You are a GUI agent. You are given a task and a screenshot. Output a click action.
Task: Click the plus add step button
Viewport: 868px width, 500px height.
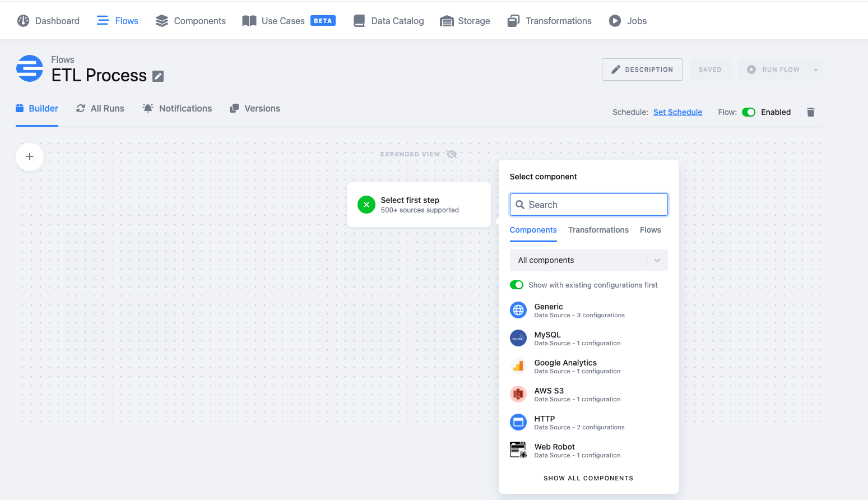30,156
